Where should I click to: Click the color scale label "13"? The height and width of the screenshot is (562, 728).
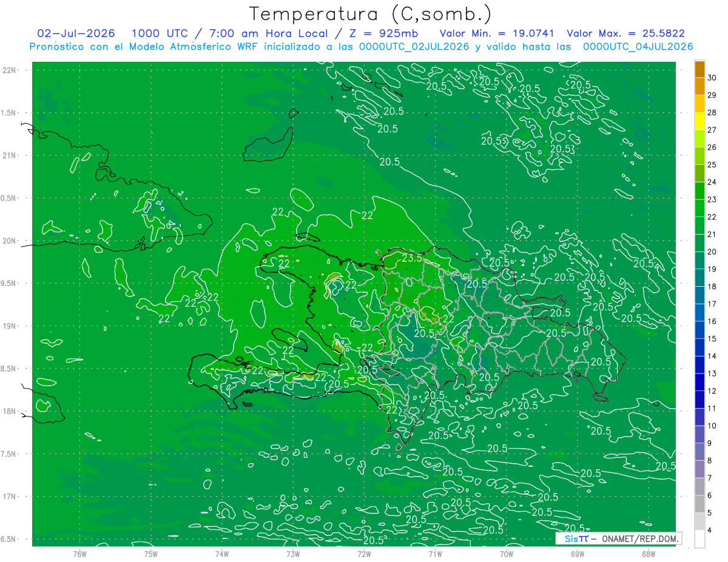click(x=712, y=373)
